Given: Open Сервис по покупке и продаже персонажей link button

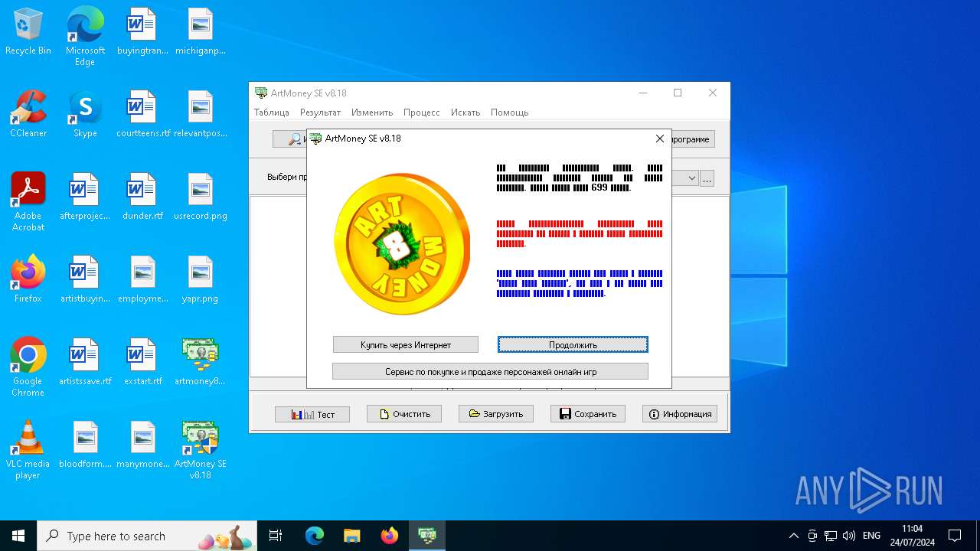Looking at the screenshot, I should pyautogui.click(x=491, y=372).
